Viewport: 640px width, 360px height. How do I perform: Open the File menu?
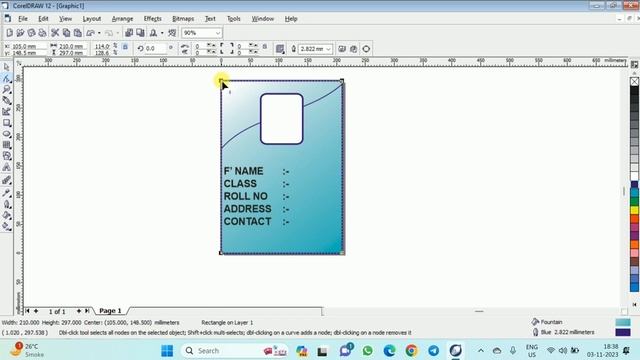[23, 19]
